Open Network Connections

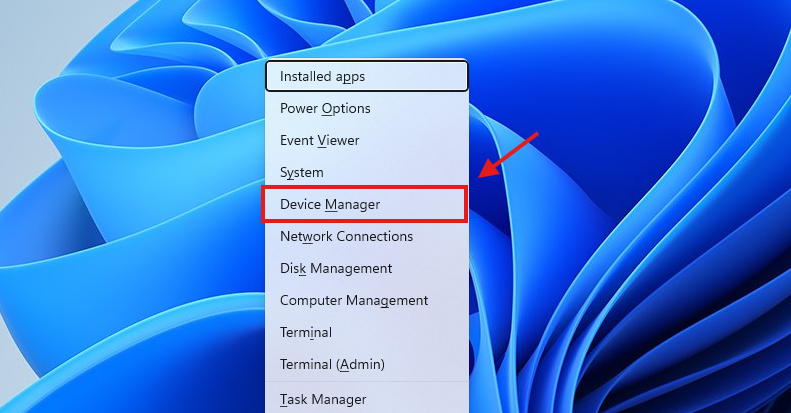[367, 237]
